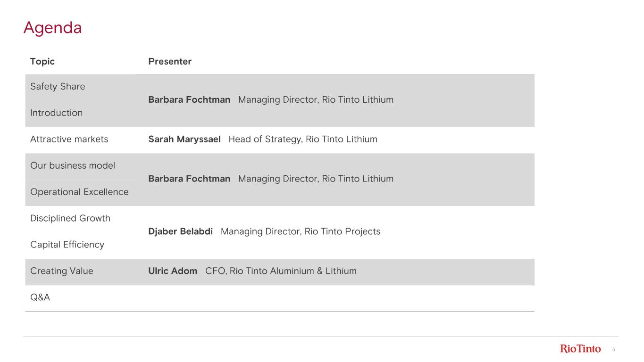Viewport: 644px width, 362px height.
Task: Select the Presenter column header
Action: [170, 62]
